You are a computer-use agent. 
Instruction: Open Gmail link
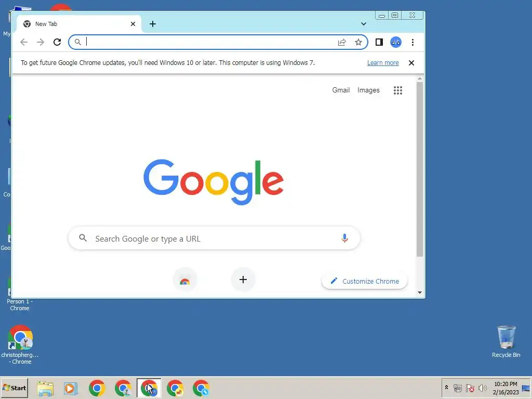341,90
